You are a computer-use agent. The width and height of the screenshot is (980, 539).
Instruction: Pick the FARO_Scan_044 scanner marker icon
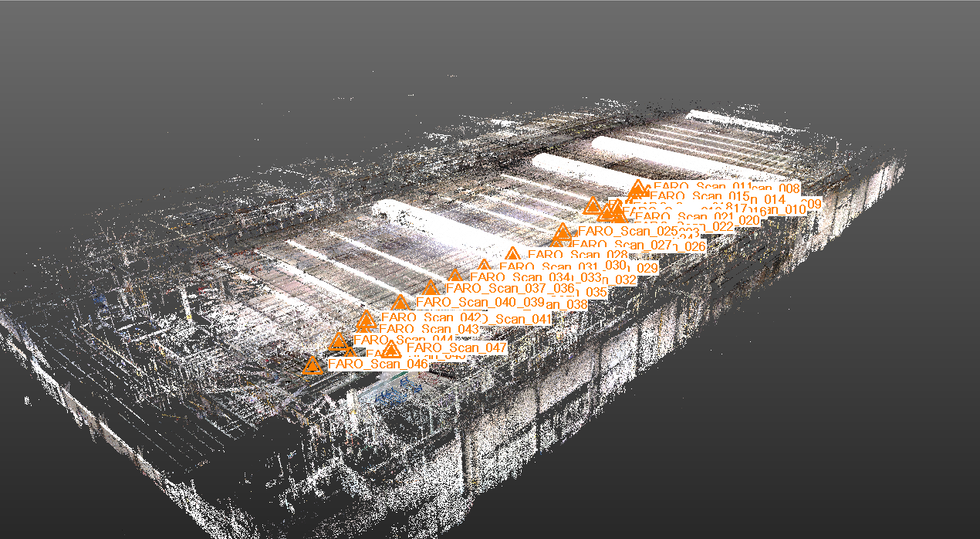coord(338,341)
